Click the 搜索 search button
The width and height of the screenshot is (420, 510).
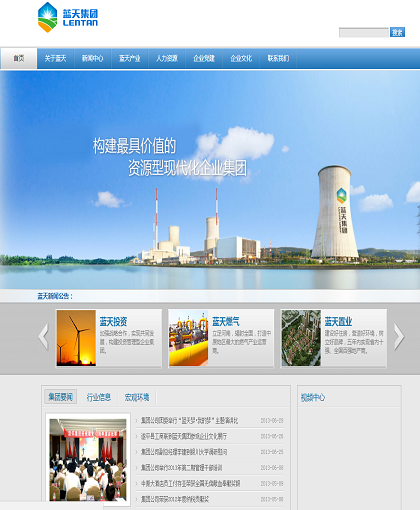[397, 32]
